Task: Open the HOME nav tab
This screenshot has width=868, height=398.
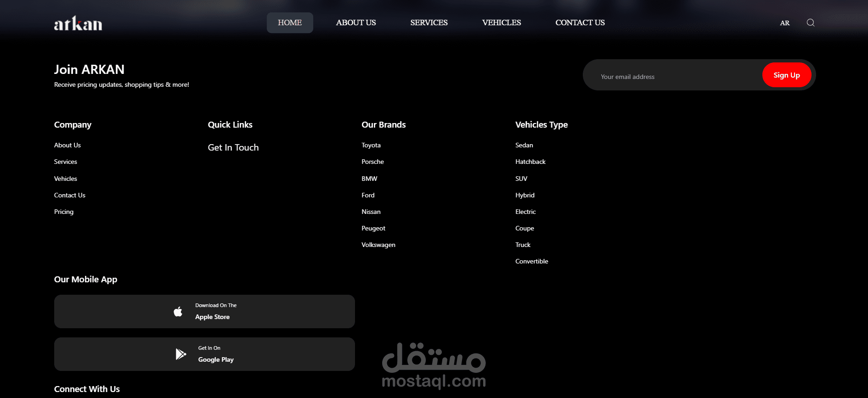Action: click(x=290, y=22)
